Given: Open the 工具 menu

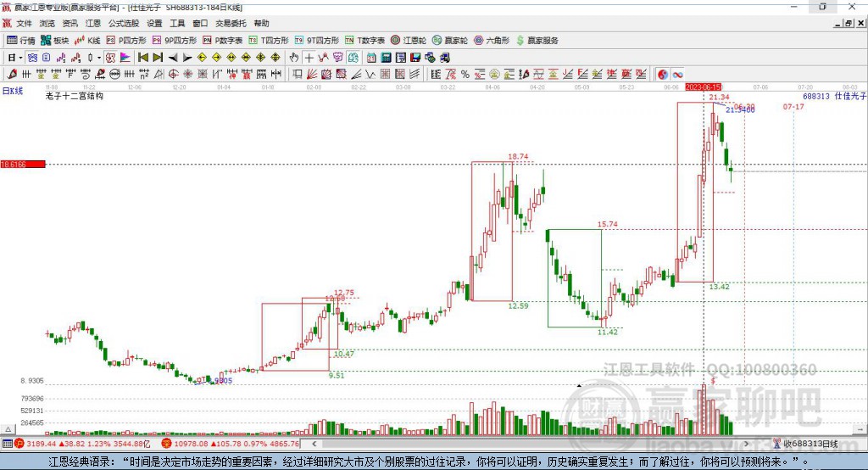Looking at the screenshot, I should click(177, 23).
